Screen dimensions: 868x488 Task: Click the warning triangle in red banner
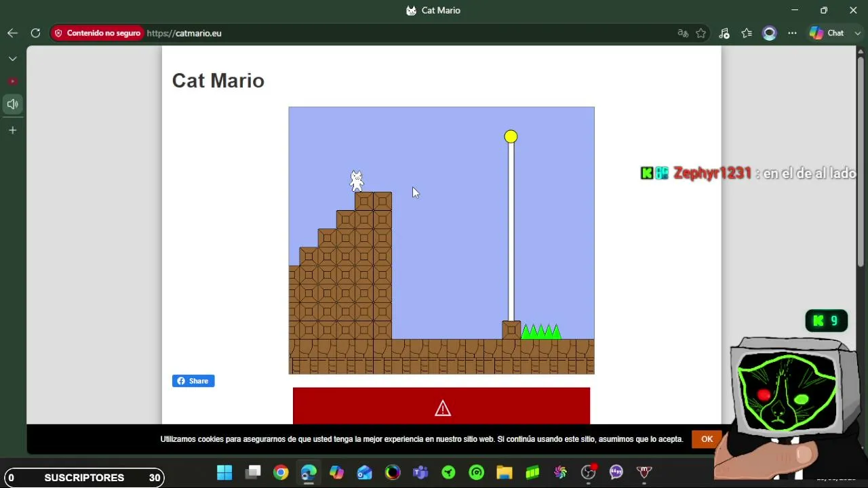[x=443, y=408]
